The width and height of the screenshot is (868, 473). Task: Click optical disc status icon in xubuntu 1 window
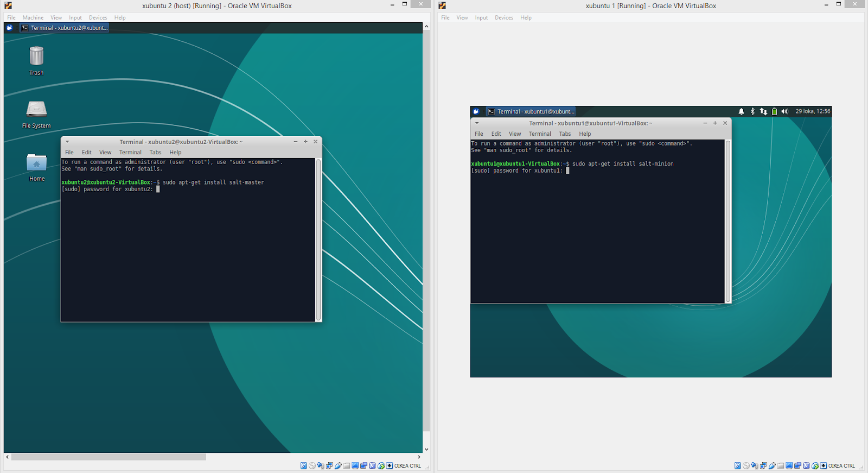[x=746, y=465]
